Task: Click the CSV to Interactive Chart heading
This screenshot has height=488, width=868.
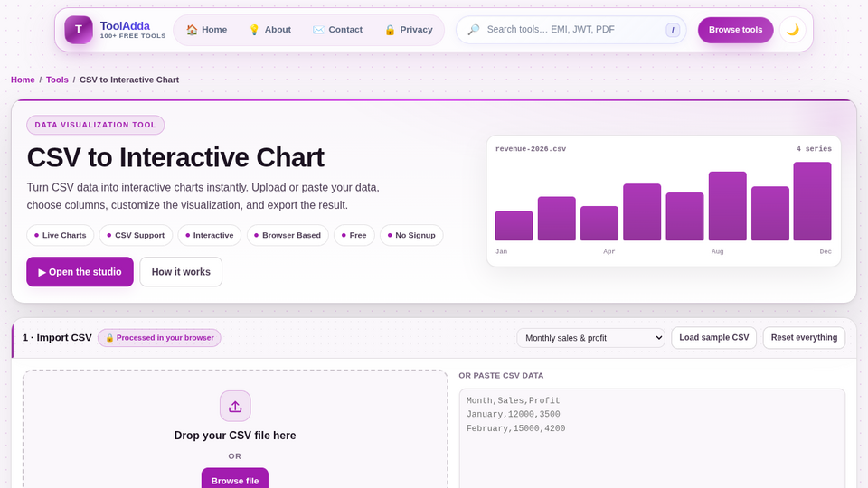Action: pyautogui.click(x=175, y=157)
